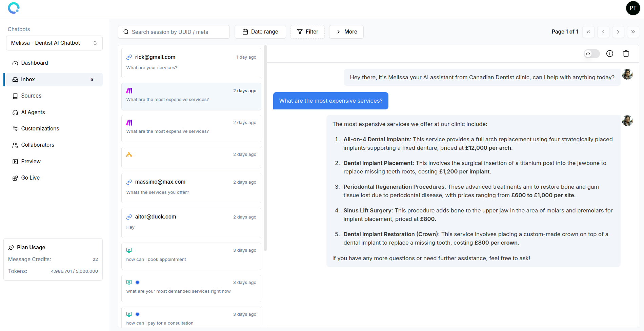Viewport: 644px width, 331px height.
Task: Click the trash delete conversation icon
Action: (626, 54)
